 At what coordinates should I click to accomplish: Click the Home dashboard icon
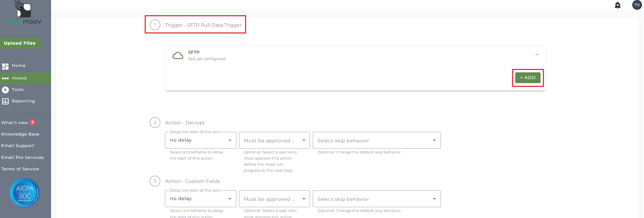click(x=5, y=66)
